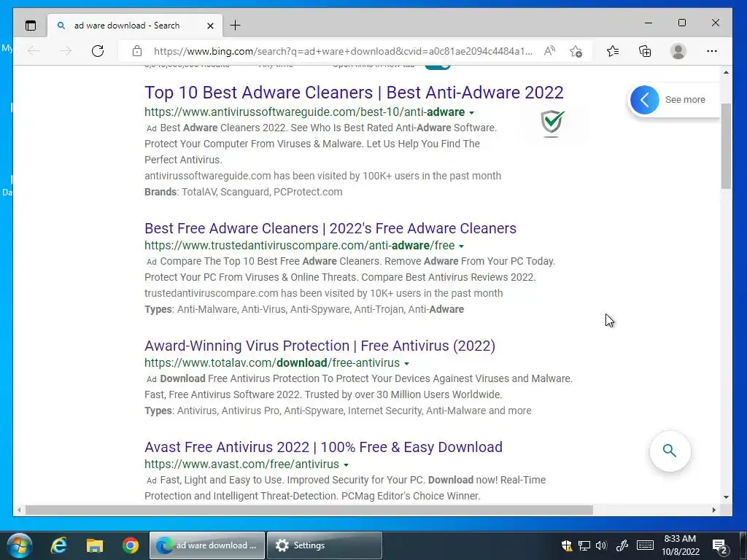Viewport: 747px width, 560px height.
Task: Open the tab actions menu icon
Action: [31, 26]
